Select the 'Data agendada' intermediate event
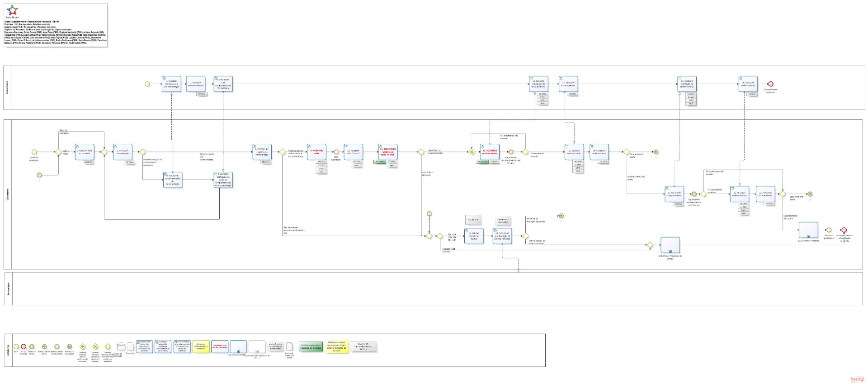This screenshot has height=384, width=868. (336, 152)
